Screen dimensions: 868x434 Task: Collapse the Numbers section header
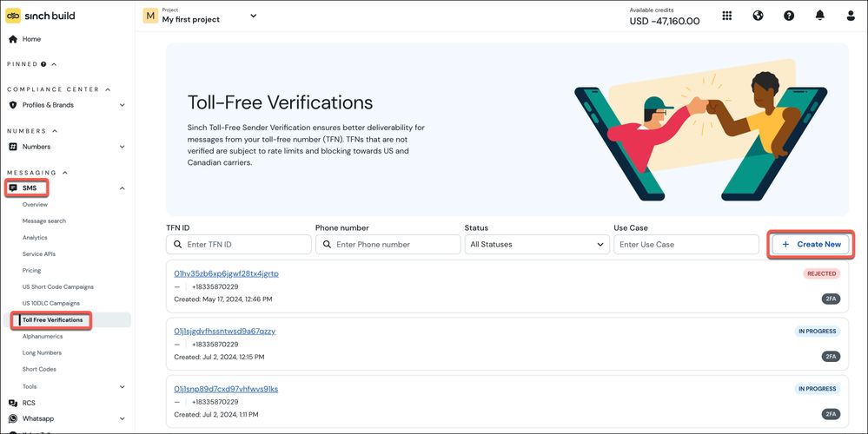pyautogui.click(x=54, y=131)
